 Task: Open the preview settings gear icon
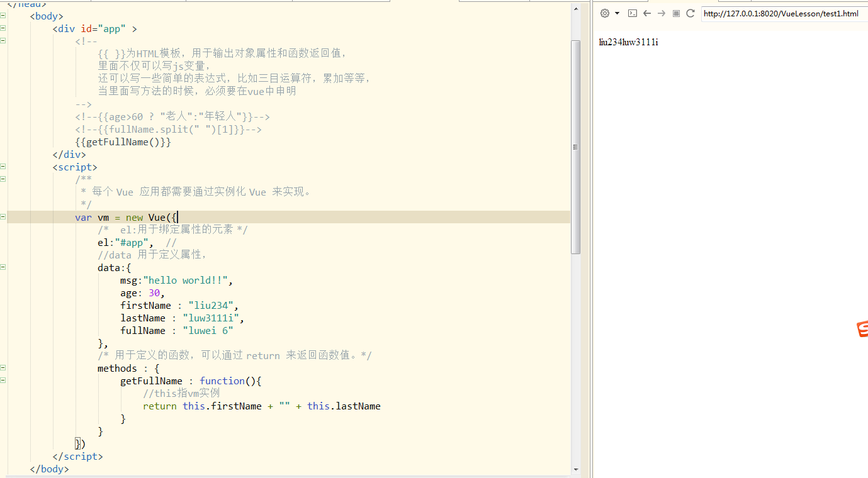coord(605,13)
